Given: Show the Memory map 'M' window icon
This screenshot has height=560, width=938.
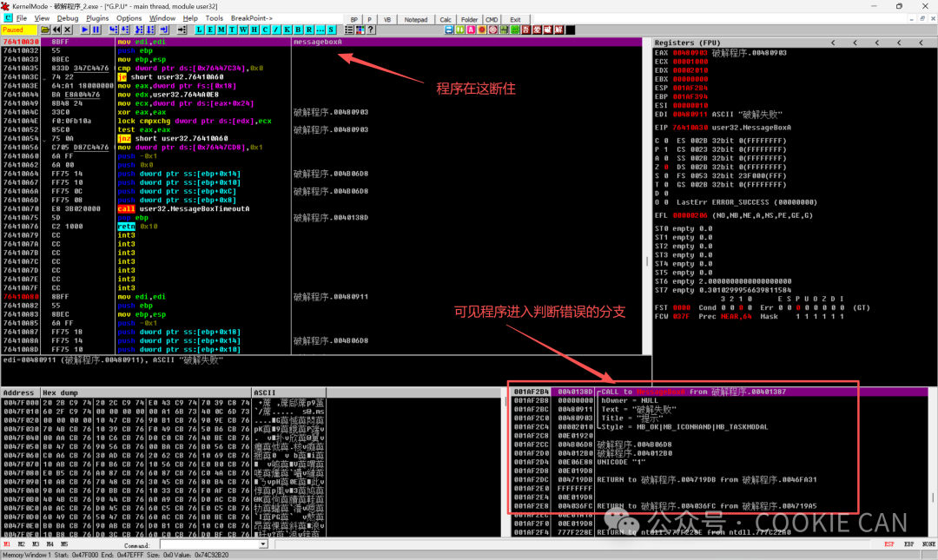Looking at the screenshot, I should (x=222, y=30).
